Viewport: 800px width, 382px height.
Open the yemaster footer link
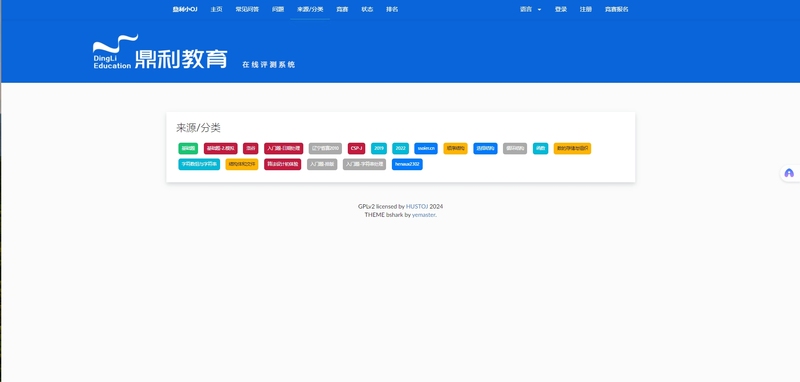click(x=424, y=215)
